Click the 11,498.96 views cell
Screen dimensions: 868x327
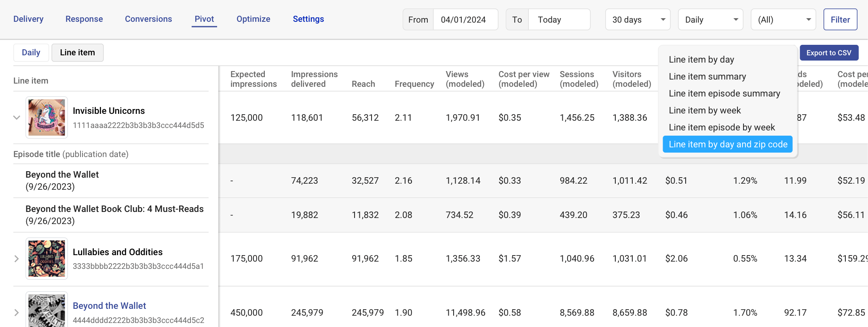point(466,312)
